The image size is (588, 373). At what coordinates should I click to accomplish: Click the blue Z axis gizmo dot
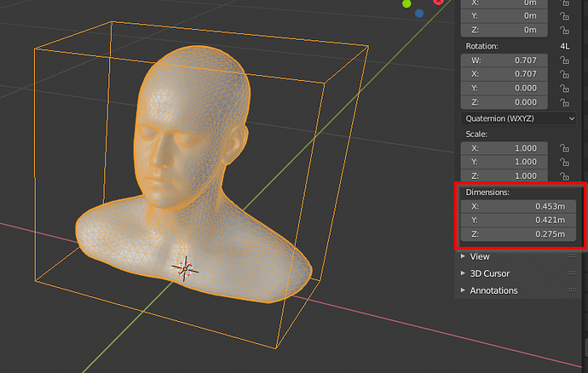[x=419, y=14]
